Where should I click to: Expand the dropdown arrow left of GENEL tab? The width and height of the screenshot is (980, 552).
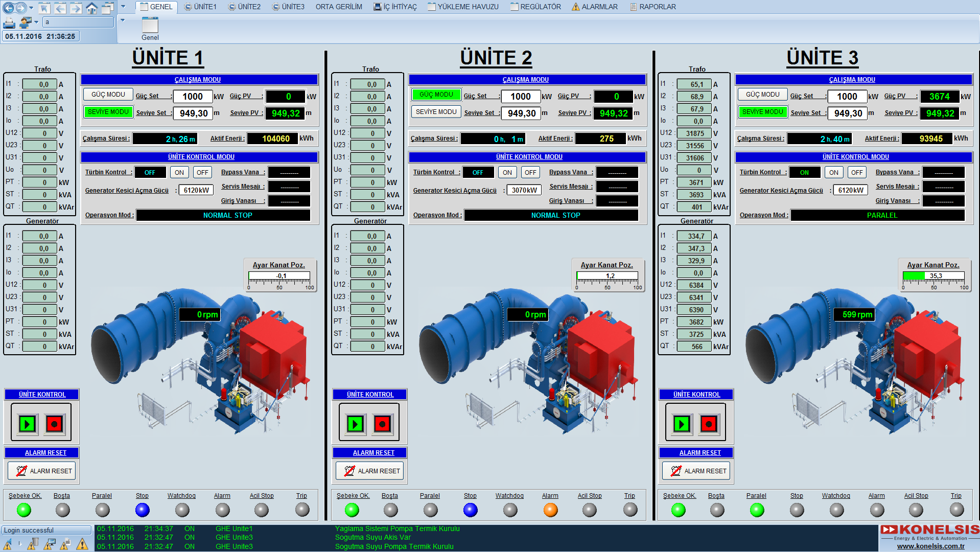pyautogui.click(x=123, y=7)
